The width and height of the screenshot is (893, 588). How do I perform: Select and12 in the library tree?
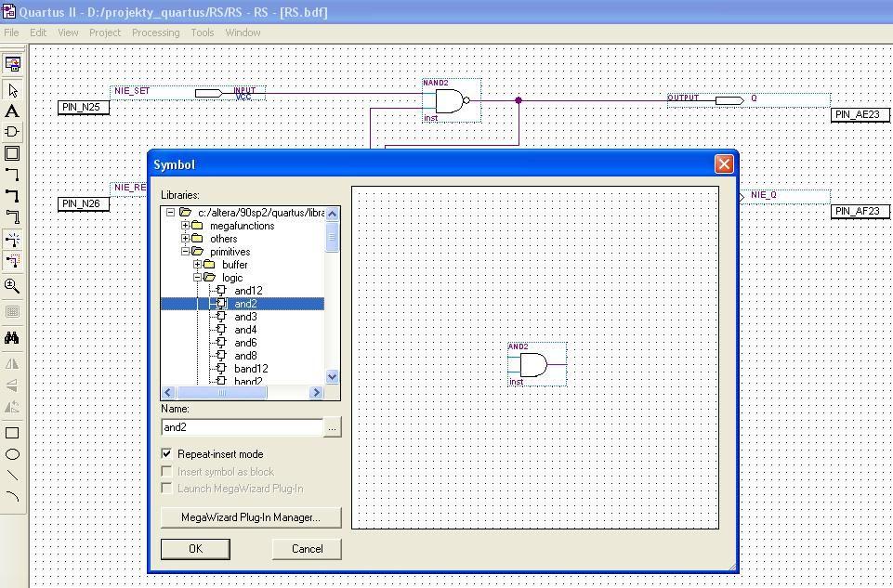tap(248, 291)
